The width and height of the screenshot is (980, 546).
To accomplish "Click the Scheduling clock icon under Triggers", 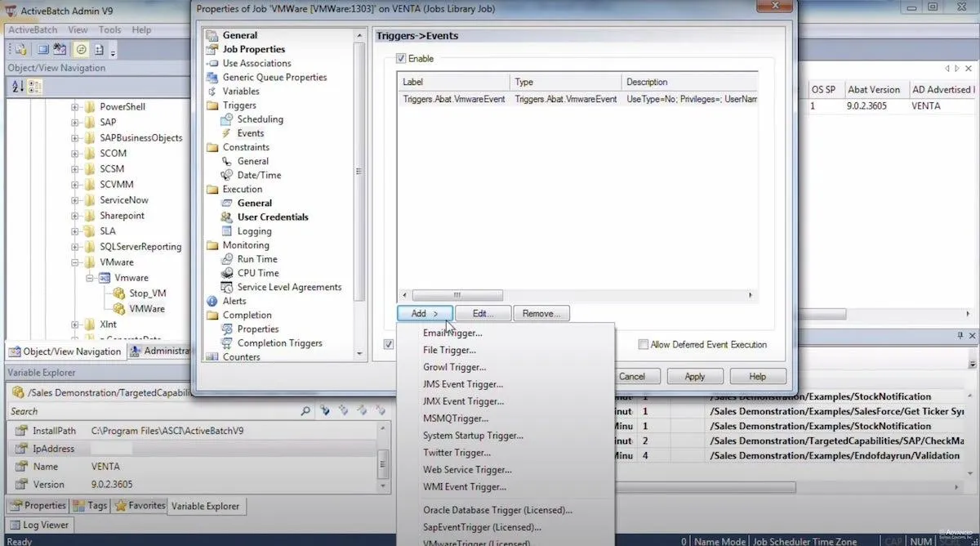I will click(228, 119).
